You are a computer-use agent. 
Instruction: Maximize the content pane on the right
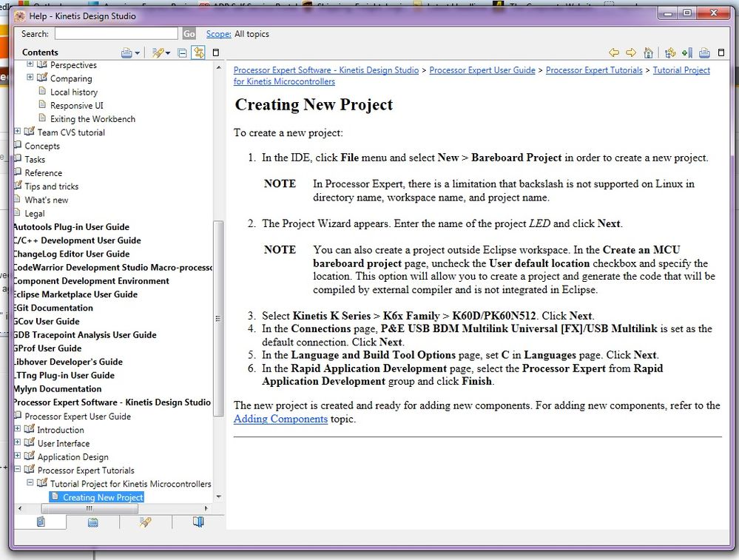tap(721, 53)
